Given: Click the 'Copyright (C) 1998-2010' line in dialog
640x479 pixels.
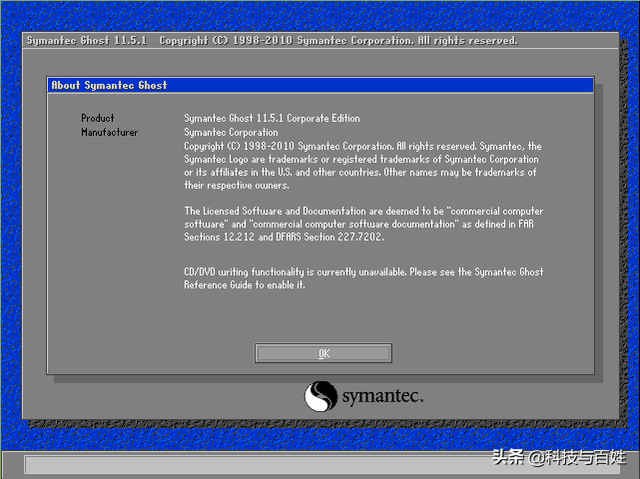Looking at the screenshot, I should tap(362, 146).
